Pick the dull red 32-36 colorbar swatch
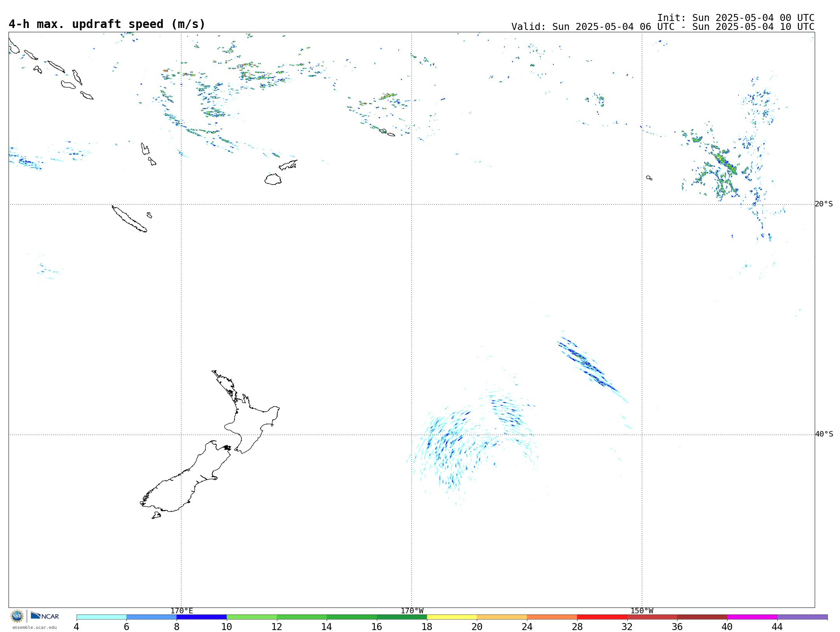This screenshot has width=840, height=632. tap(652, 617)
